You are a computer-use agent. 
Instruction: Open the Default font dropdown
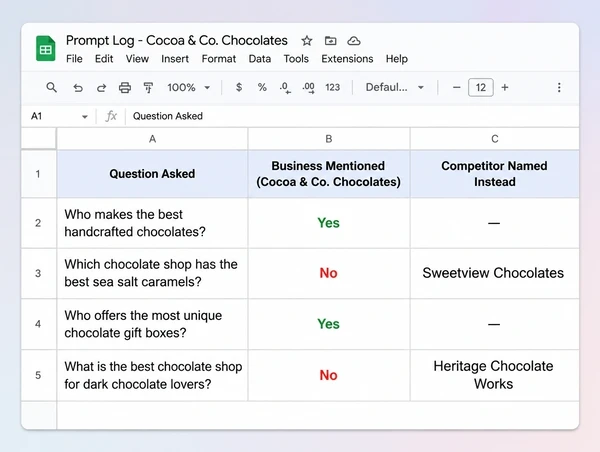click(395, 88)
